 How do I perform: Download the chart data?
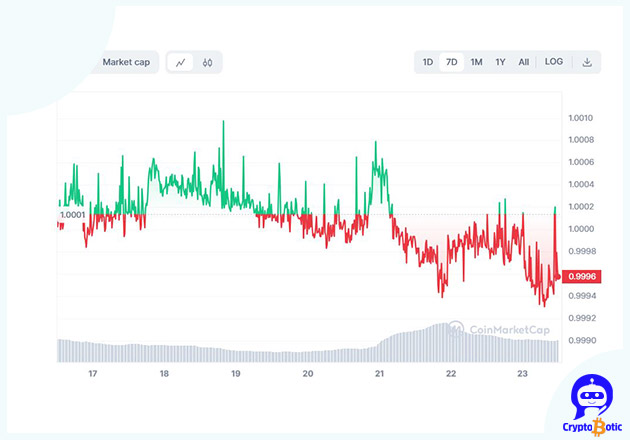[587, 62]
